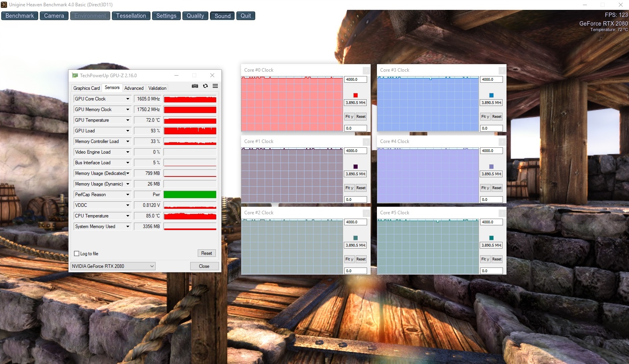Viewport: 629px width, 364px height.
Task: Open the VDDC sensor dropdown
Action: point(128,205)
